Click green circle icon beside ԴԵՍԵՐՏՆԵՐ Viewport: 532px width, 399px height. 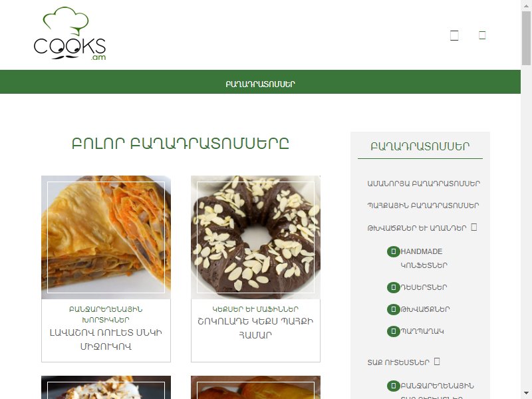[x=393, y=287]
